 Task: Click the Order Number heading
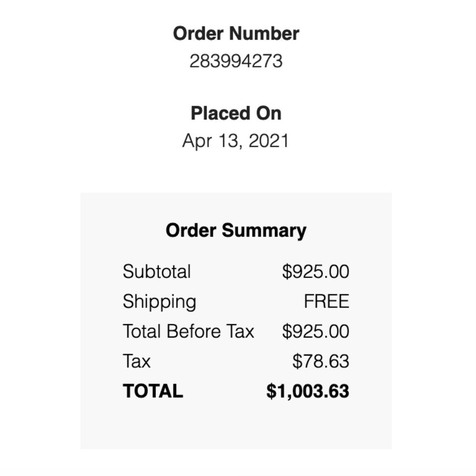(x=236, y=34)
